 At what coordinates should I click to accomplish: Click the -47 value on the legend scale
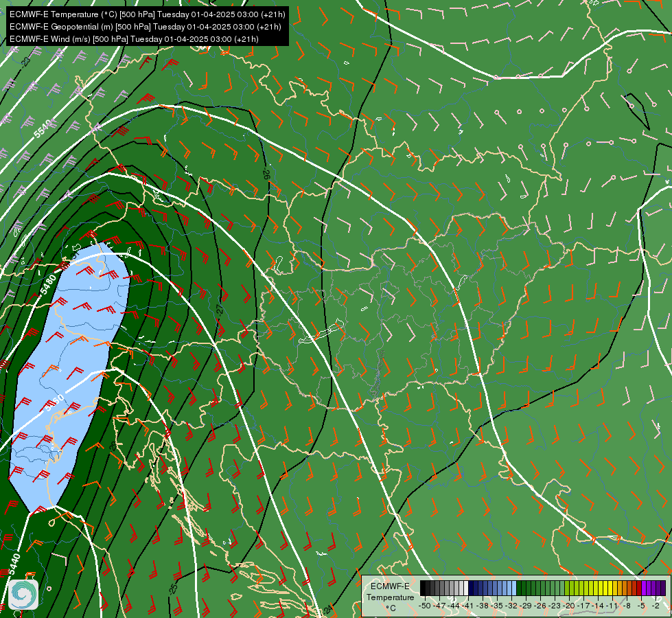[439, 606]
